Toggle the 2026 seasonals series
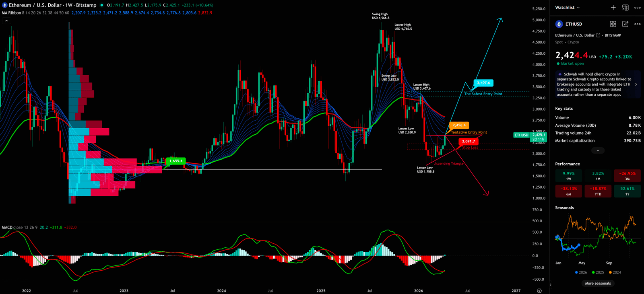Screen dimensions: 644x294 point(581,273)
